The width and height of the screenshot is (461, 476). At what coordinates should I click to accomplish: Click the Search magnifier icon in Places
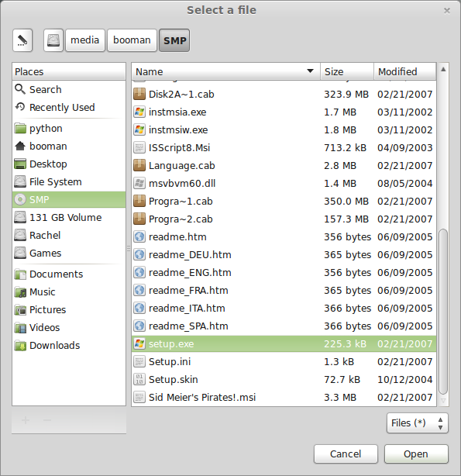point(20,89)
